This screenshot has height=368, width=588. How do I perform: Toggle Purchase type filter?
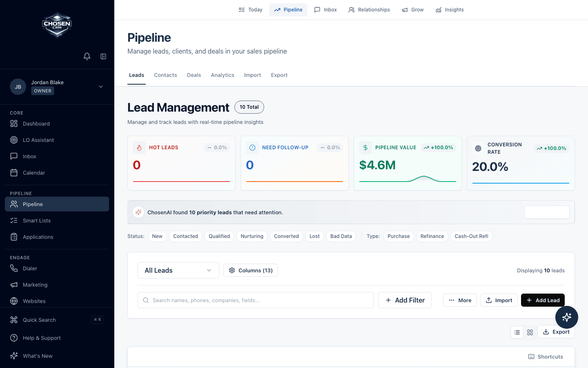click(x=399, y=236)
